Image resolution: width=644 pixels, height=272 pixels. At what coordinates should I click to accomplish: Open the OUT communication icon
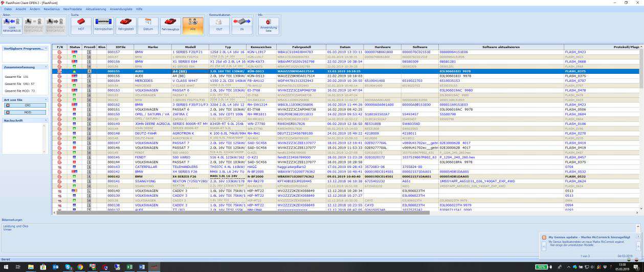point(219,25)
